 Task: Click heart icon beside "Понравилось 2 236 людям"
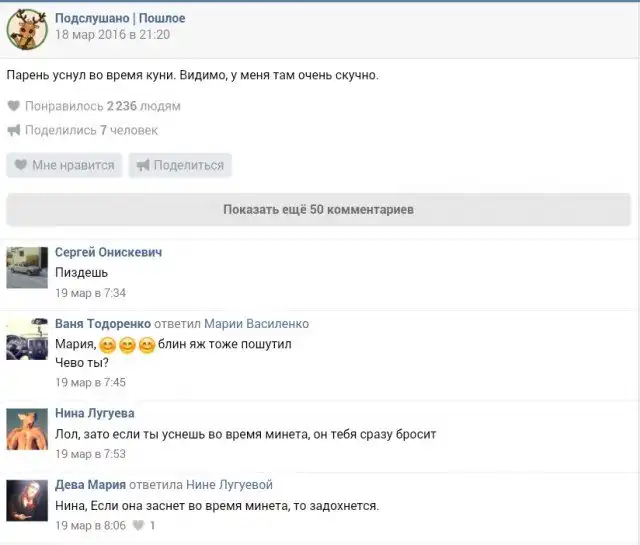14,106
